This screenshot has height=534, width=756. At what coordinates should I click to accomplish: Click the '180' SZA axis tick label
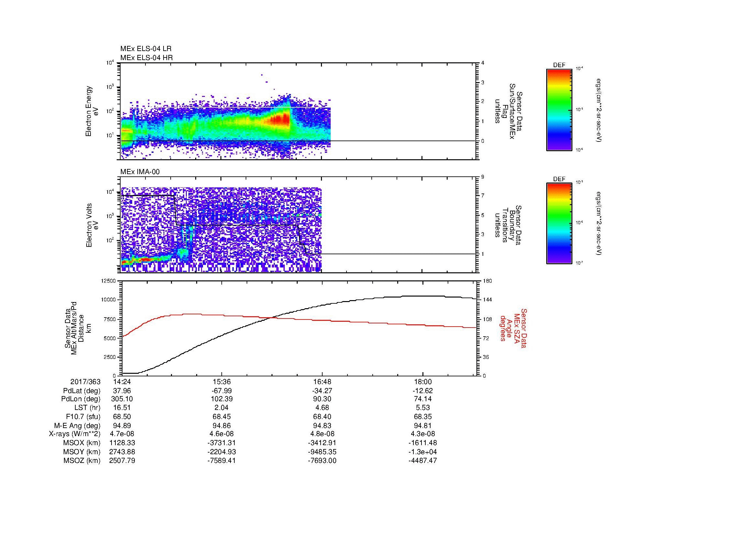(x=487, y=281)
